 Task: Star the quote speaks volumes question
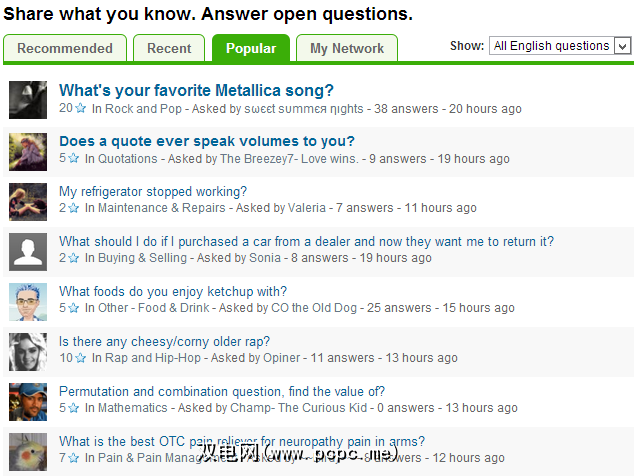coord(73,158)
